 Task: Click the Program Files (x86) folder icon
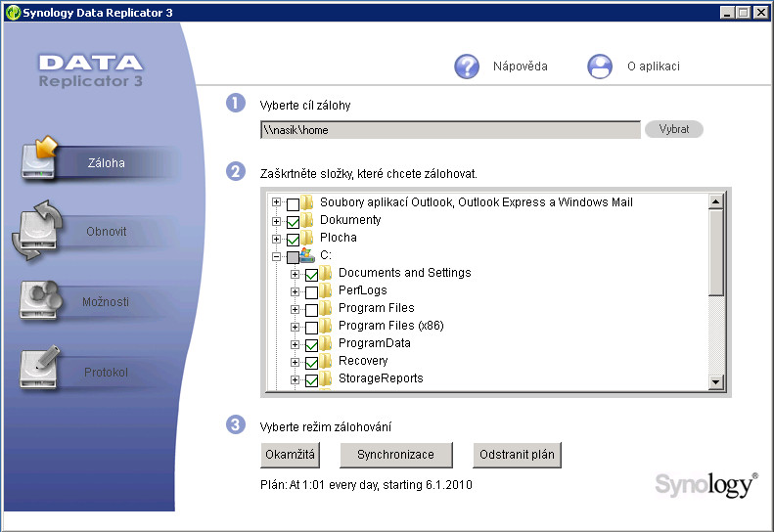tap(325, 326)
